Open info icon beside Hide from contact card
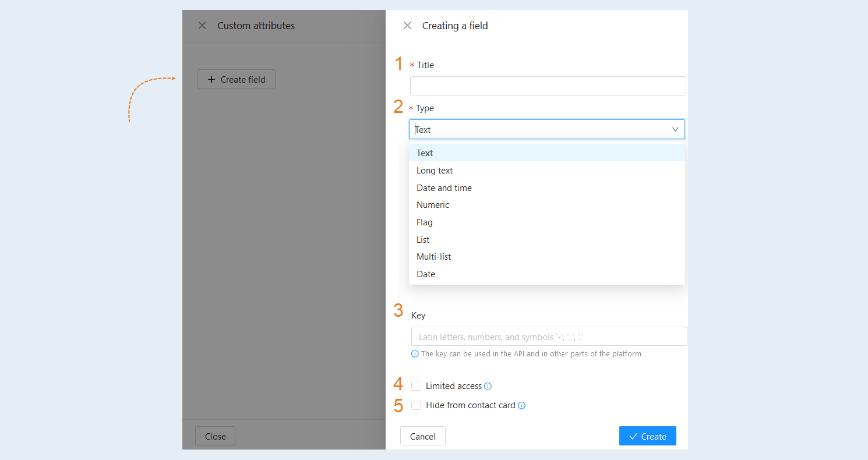 [x=522, y=406]
